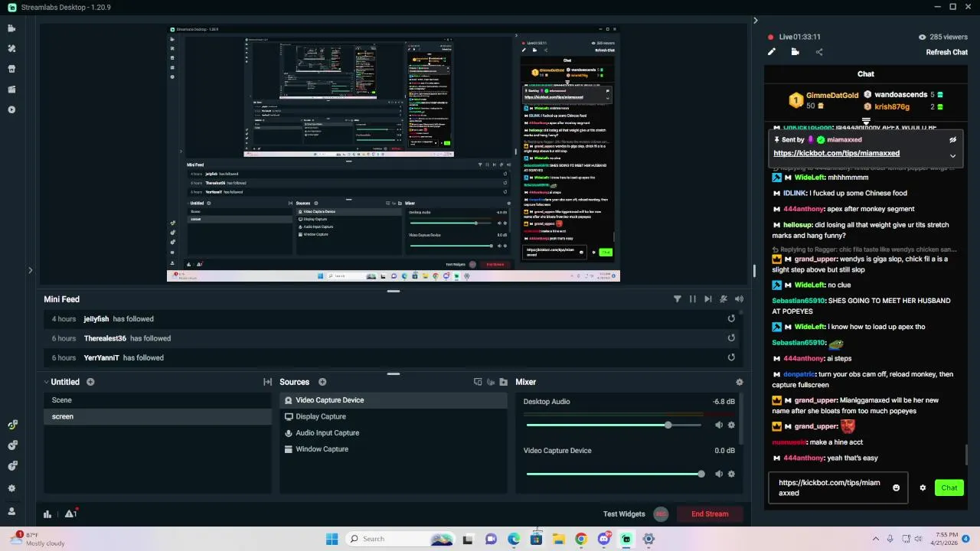Adjust the Video Capture Device volume slider
This screenshot has width=980, height=551.
pos(616,474)
